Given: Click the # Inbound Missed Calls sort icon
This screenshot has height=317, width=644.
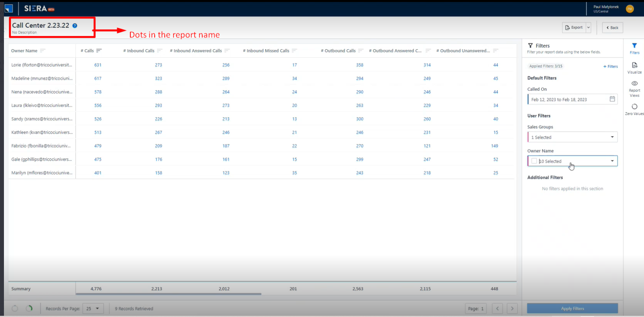Looking at the screenshot, I should tap(294, 51).
